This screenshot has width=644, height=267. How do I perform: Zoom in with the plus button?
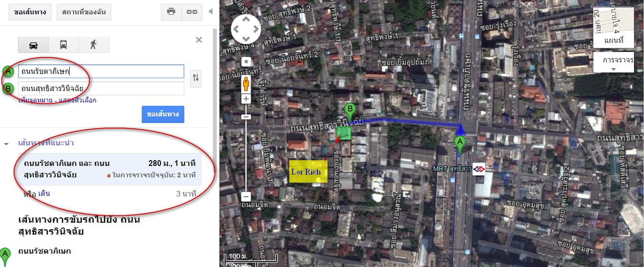(246, 99)
